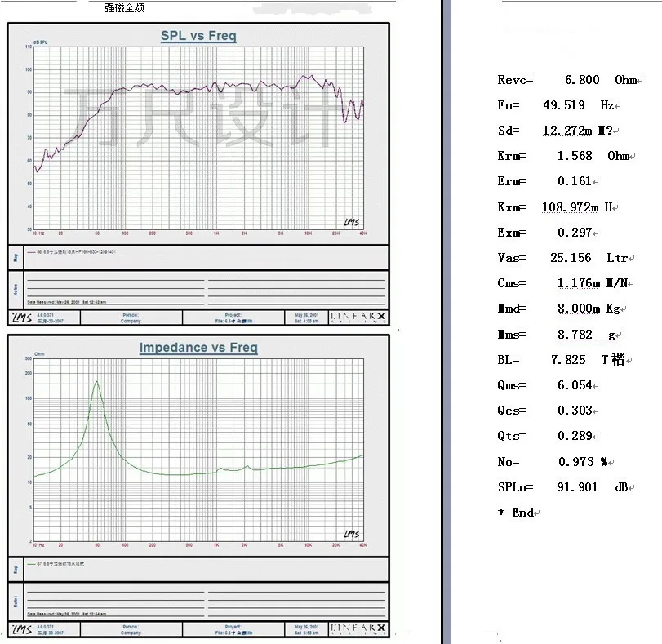662x644 pixels.
Task: Click the Qts= 0.289 parameter line
Action: point(548,436)
